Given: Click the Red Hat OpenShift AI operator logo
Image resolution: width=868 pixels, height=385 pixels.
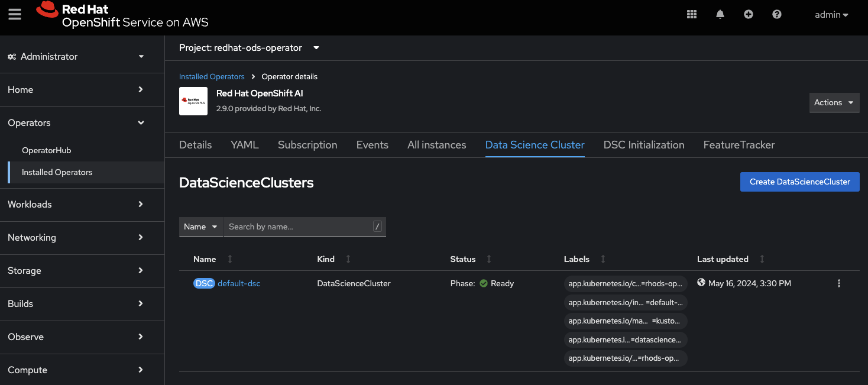Looking at the screenshot, I should pos(193,101).
